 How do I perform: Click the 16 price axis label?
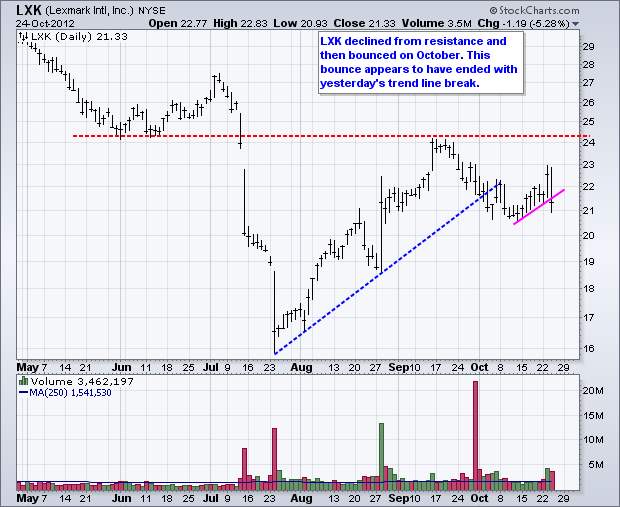[588, 348]
